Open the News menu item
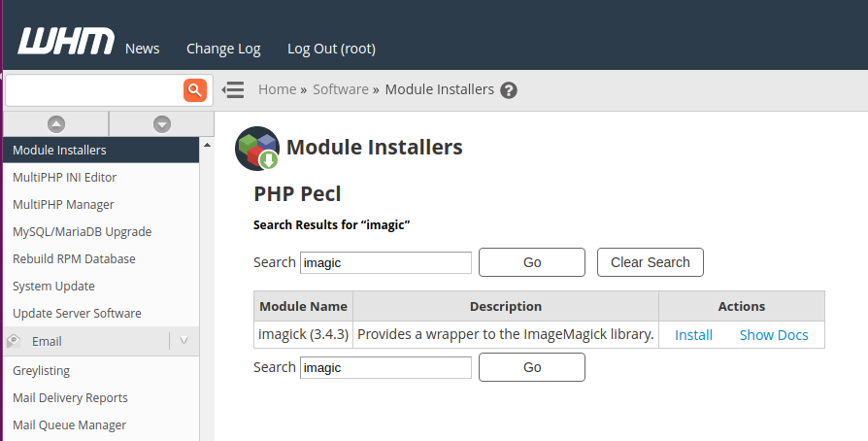The image size is (868, 441). [x=143, y=49]
